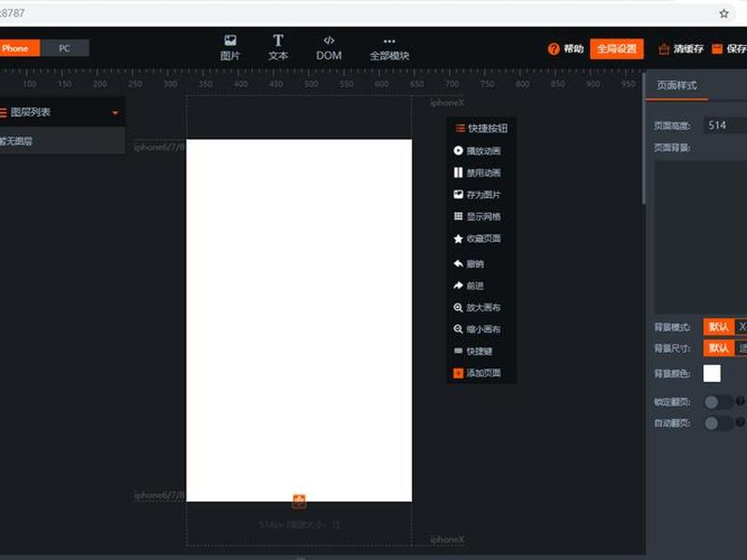Toggle the 锁定翻页 lock paging switch
Screen dimensions: 747x560
click(718, 402)
